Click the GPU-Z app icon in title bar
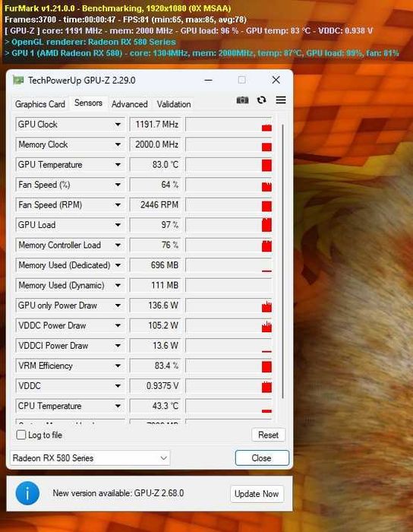 [18, 81]
